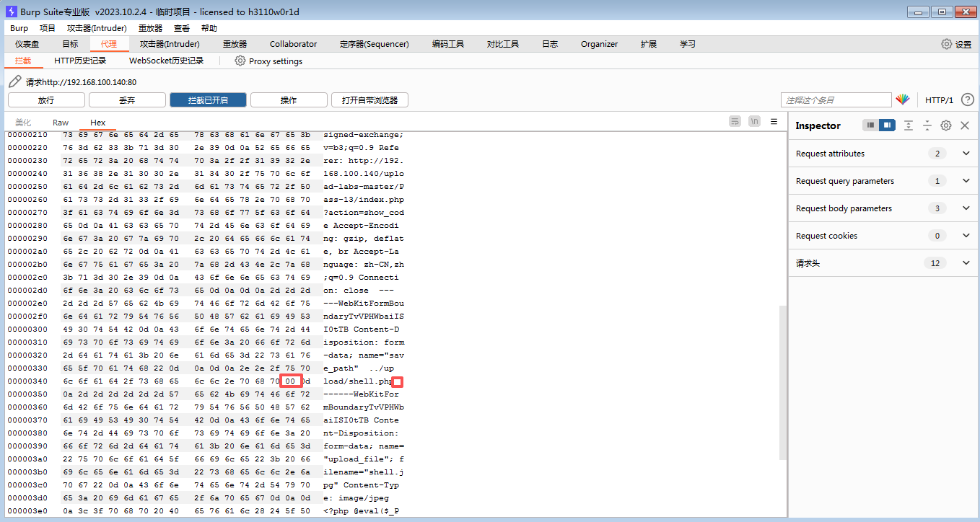Expand the 请求头 headers section
The height and width of the screenshot is (522, 980).
pyautogui.click(x=966, y=263)
